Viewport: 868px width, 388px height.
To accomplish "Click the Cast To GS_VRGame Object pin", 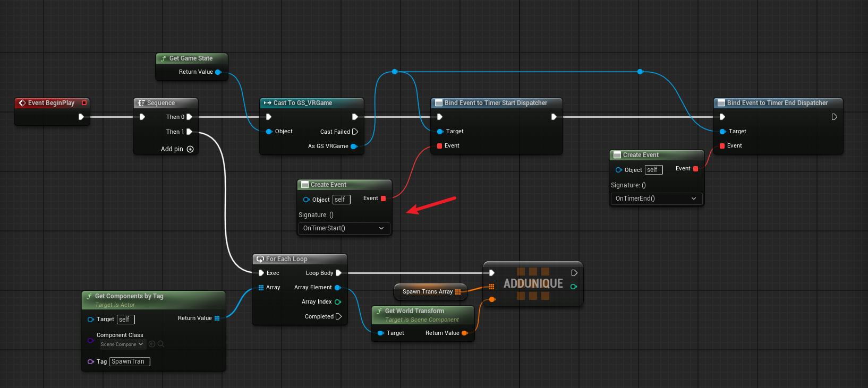I will [269, 132].
